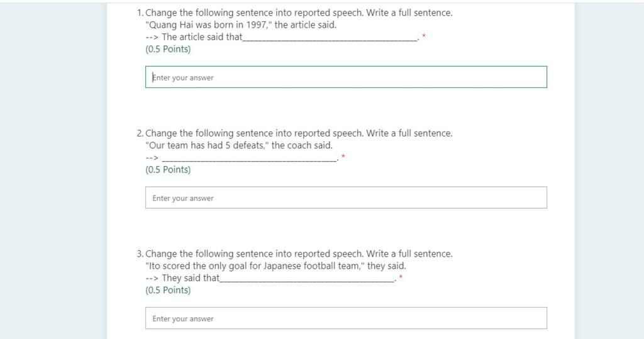
Task: Select the answer input for question 3
Action: pos(346,318)
